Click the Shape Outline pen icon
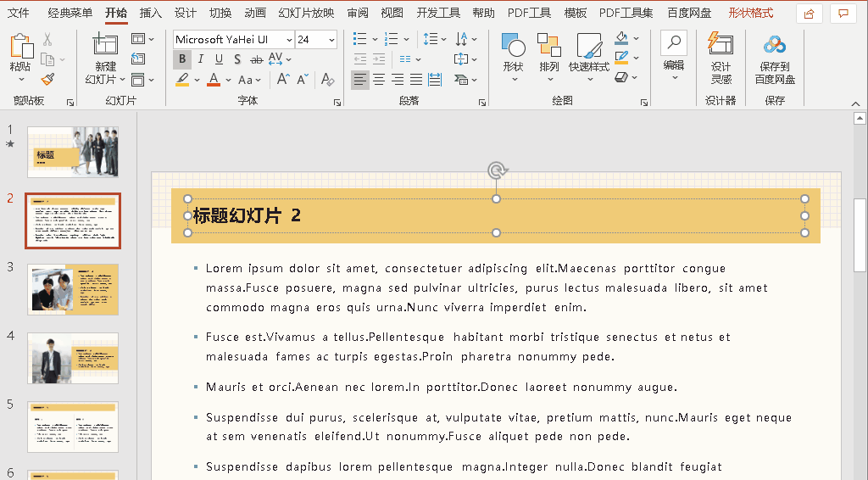This screenshot has height=480, width=868. 621,58
